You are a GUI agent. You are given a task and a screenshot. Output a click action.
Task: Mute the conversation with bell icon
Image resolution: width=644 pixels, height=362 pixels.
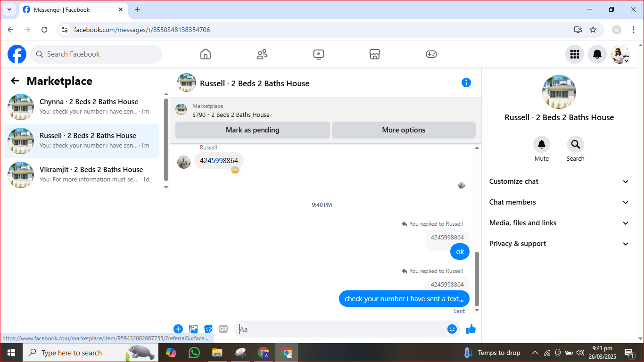click(x=542, y=144)
